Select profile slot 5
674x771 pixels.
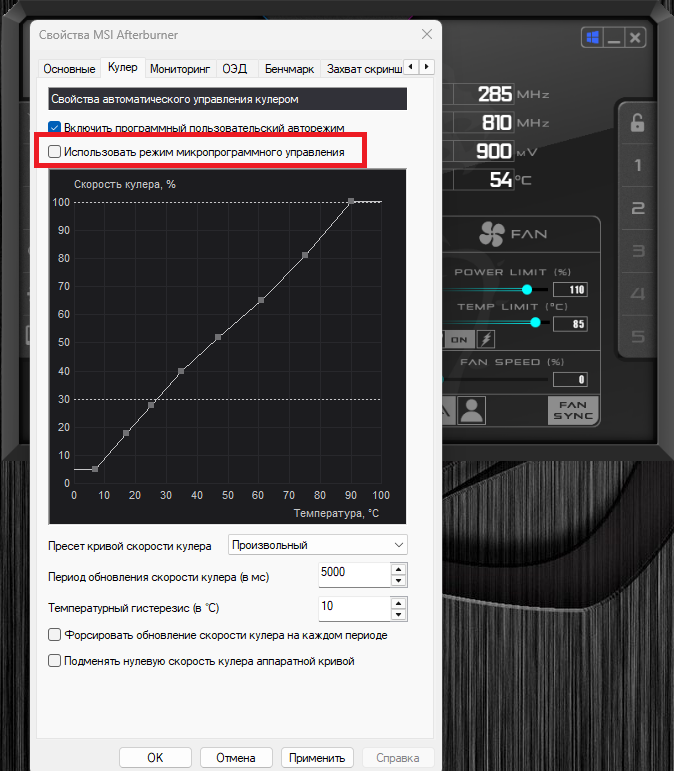coord(638,336)
